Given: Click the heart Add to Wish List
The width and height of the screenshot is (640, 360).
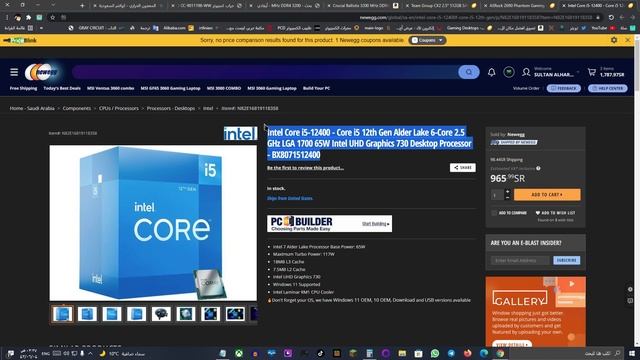Looking at the screenshot, I should 555,213.
